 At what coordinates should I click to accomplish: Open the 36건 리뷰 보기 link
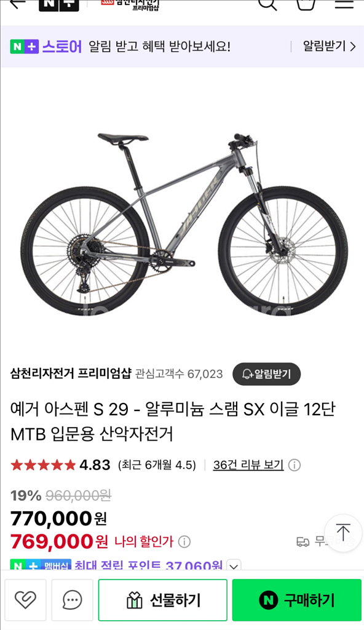(248, 465)
